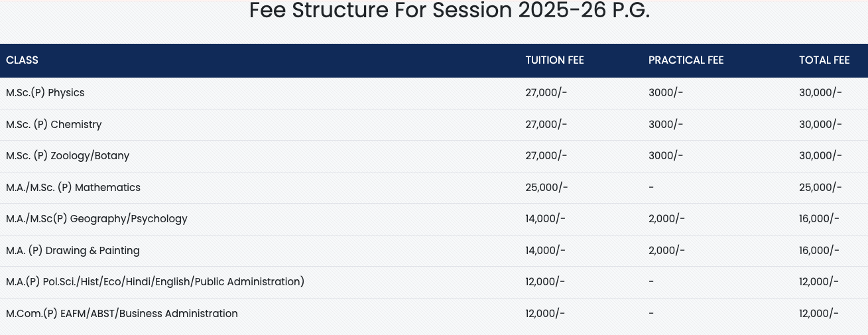Select the M.Com.(P) EAFM/ABST/Business Administration cell
The width and height of the screenshot is (868, 335).
(x=122, y=314)
